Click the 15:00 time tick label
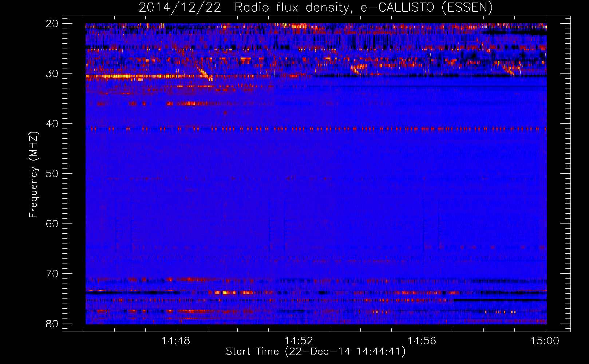The image size is (589, 364). tap(545, 341)
